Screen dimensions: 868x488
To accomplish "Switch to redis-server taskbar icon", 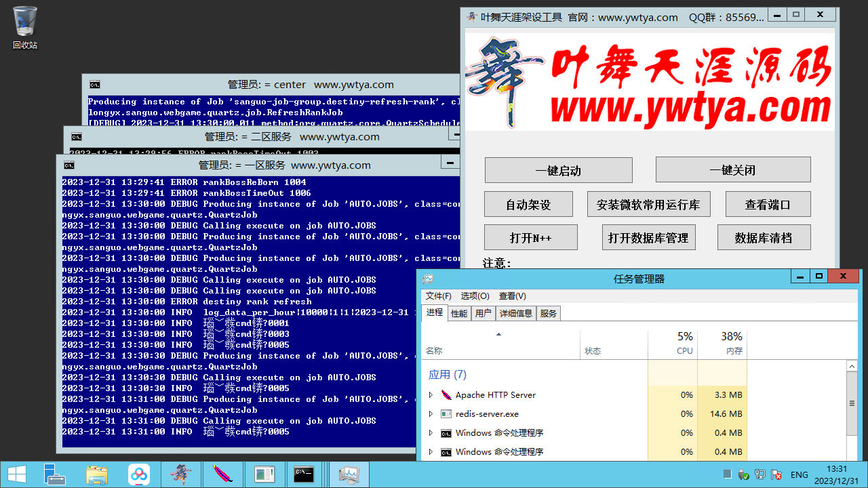I will click(265, 474).
